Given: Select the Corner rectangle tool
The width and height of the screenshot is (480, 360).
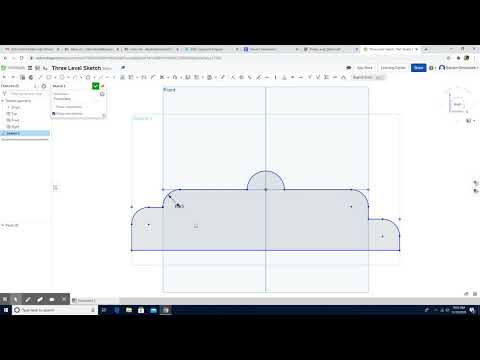Looking at the screenshot, I should [x=49, y=77].
